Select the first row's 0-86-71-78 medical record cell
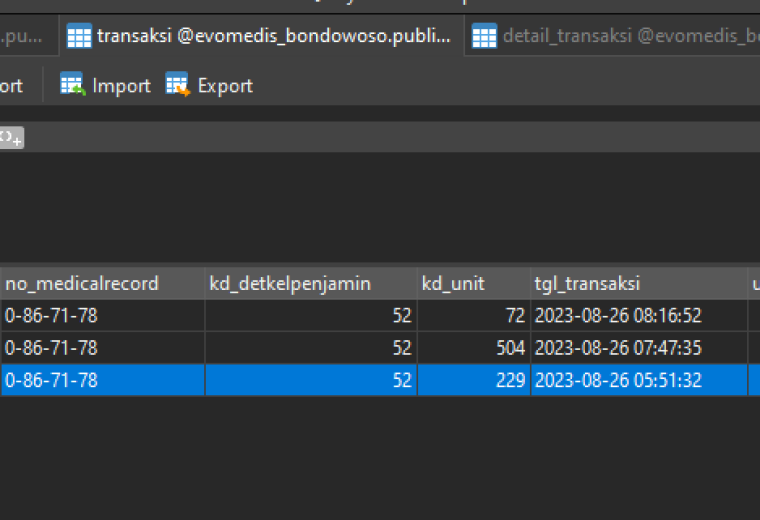Image resolution: width=760 pixels, height=520 pixels. [x=103, y=316]
